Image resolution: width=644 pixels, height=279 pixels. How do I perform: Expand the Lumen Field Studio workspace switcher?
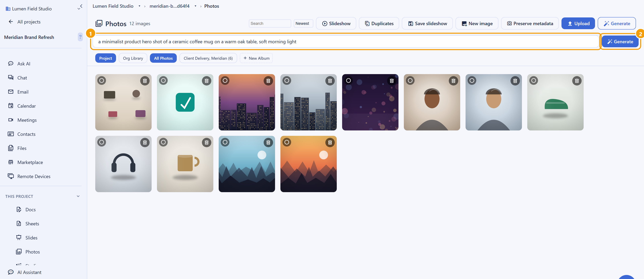[79, 9]
